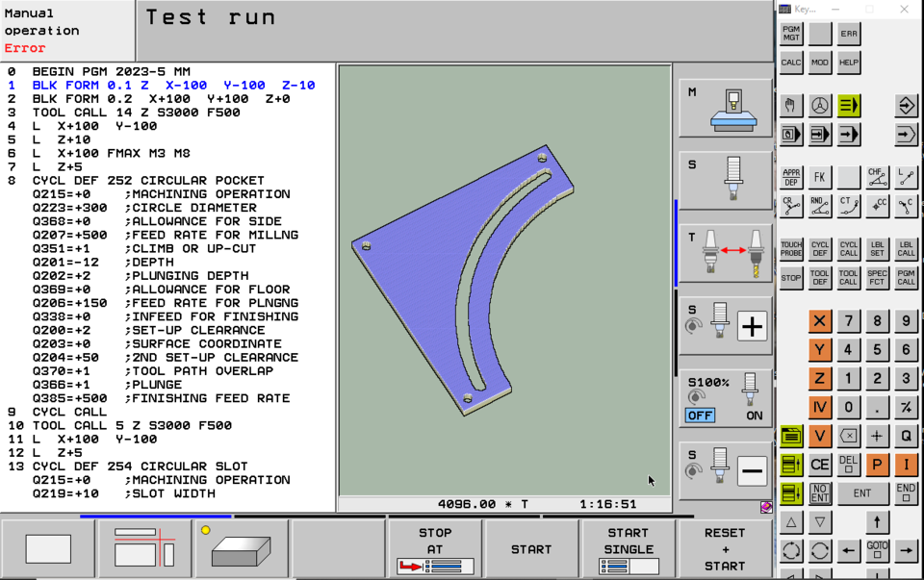This screenshot has height=580, width=924.
Task: Activate FK free contour programming
Action: click(819, 177)
